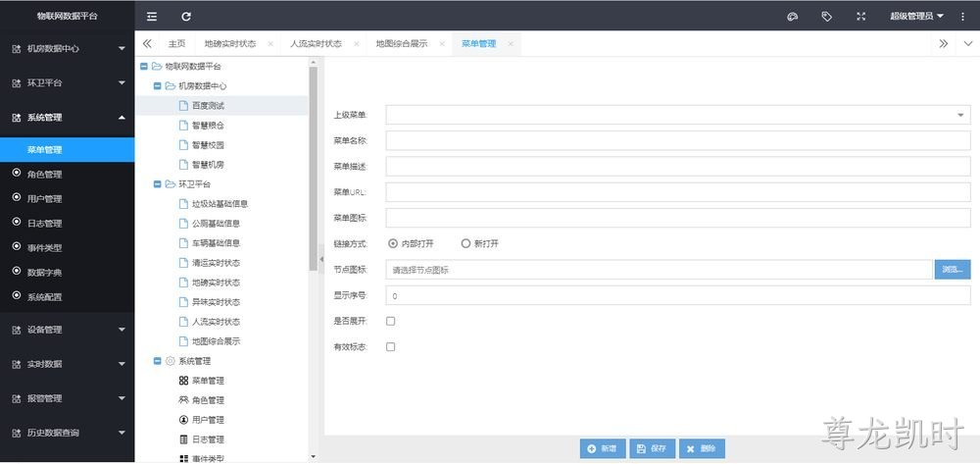Close the 地图综合展示 tab
This screenshot has width=980, height=464.
coord(442,44)
